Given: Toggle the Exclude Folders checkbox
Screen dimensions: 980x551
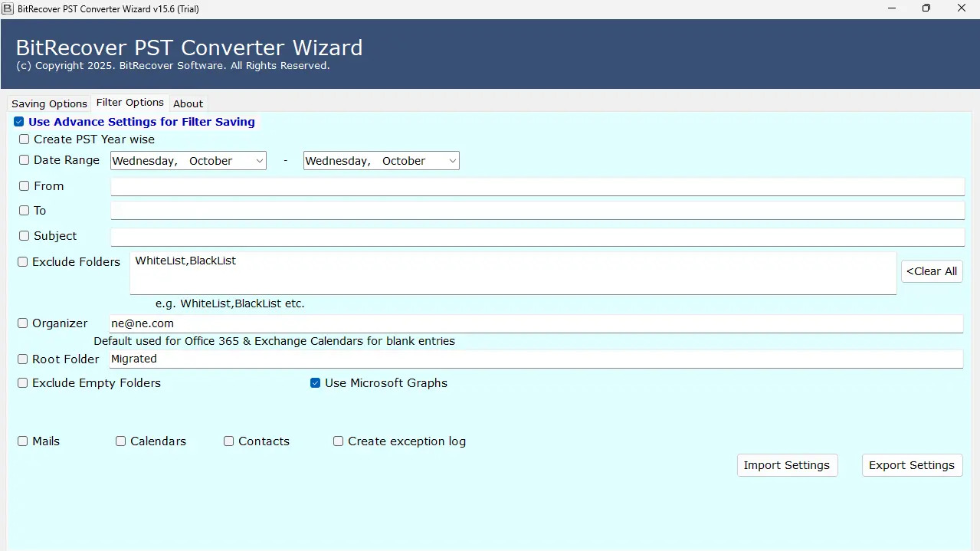Looking at the screenshot, I should (x=22, y=261).
